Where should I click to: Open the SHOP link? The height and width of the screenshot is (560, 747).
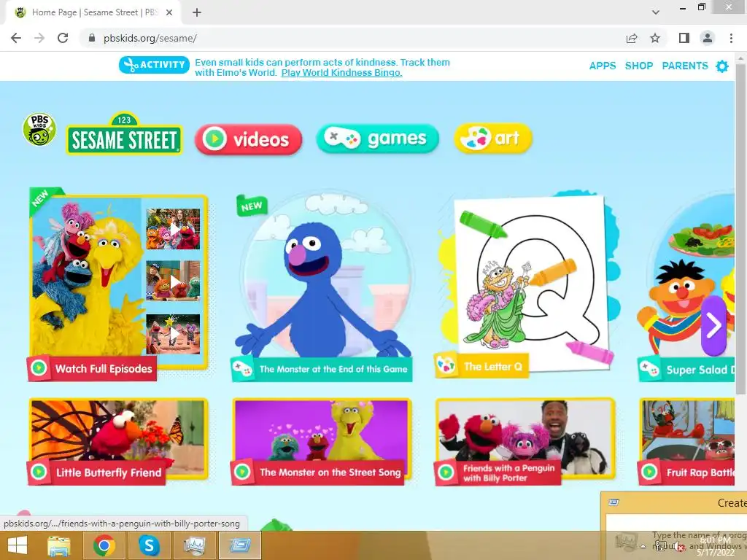639,66
